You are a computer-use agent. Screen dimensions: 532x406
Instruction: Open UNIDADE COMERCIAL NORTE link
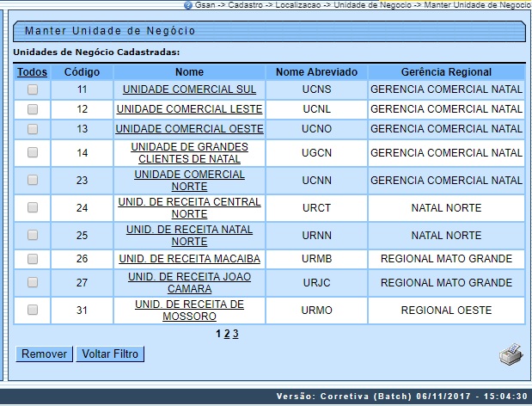click(x=189, y=181)
